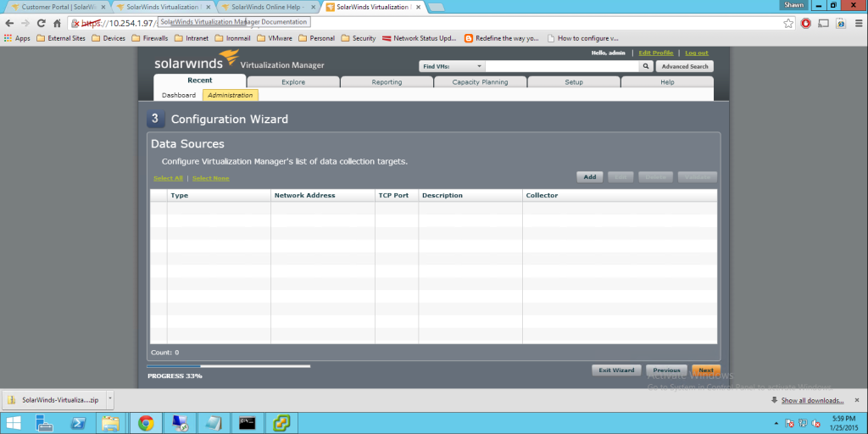Click the wizard progress bar at 33%

point(228,366)
